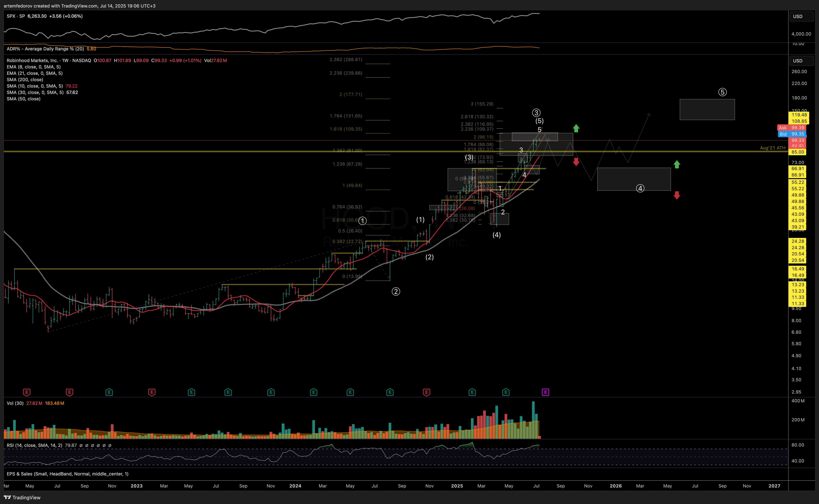Click the Ask 99.39 price label
Screen dimensions: 819x504
tap(792, 128)
